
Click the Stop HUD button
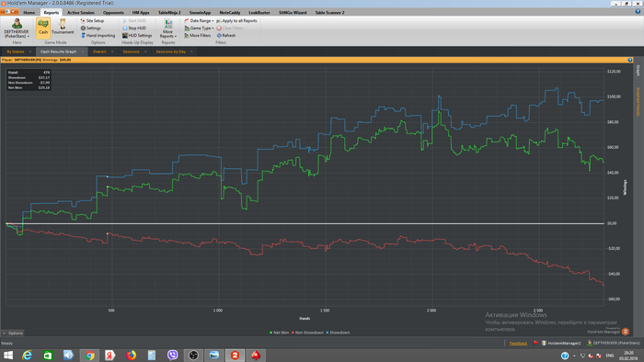[x=134, y=28]
